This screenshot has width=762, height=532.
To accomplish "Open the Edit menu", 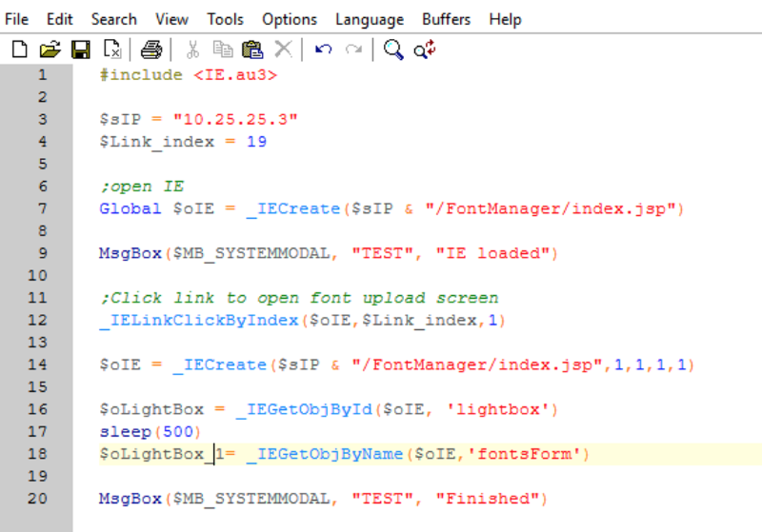I will [59, 19].
